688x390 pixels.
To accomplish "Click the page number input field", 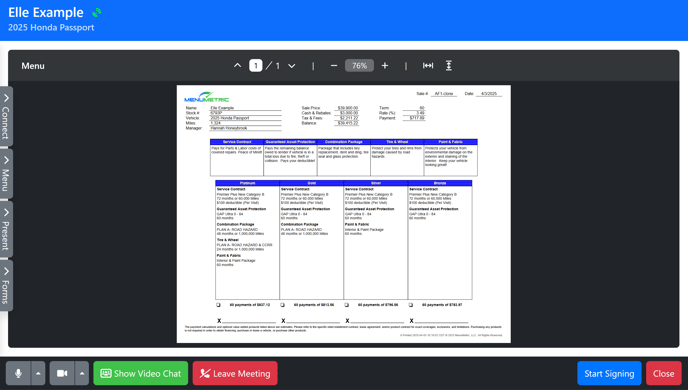I will [256, 66].
